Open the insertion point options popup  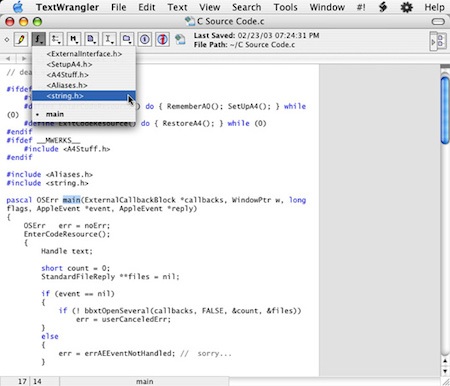pos(109,39)
